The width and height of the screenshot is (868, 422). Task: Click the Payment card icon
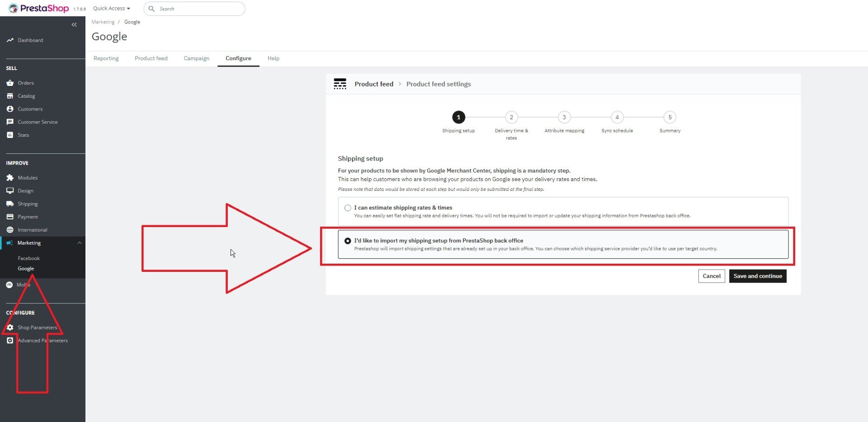pos(10,217)
